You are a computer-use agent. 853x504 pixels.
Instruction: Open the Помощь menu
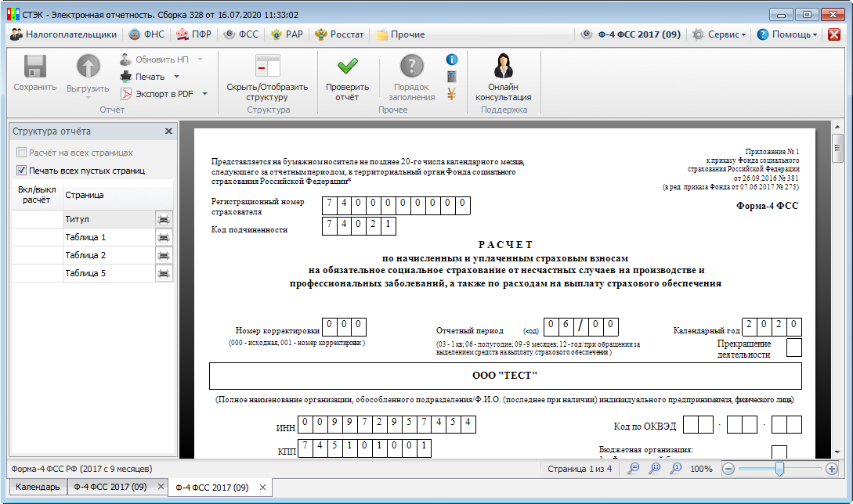[787, 34]
